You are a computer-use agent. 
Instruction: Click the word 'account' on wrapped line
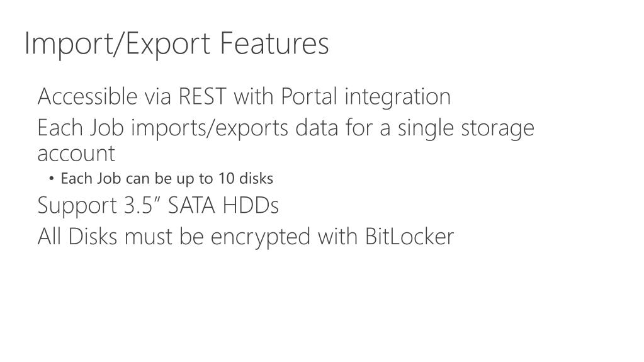pos(76,154)
